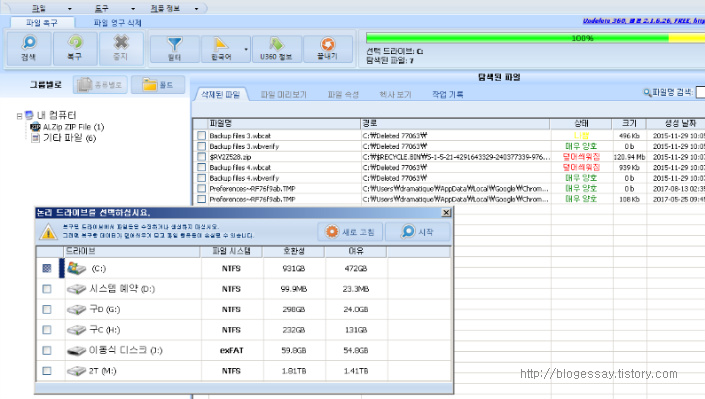The image size is (705, 399).
Task: Switch to the 파일 미리보기 tab
Action: [x=284, y=94]
